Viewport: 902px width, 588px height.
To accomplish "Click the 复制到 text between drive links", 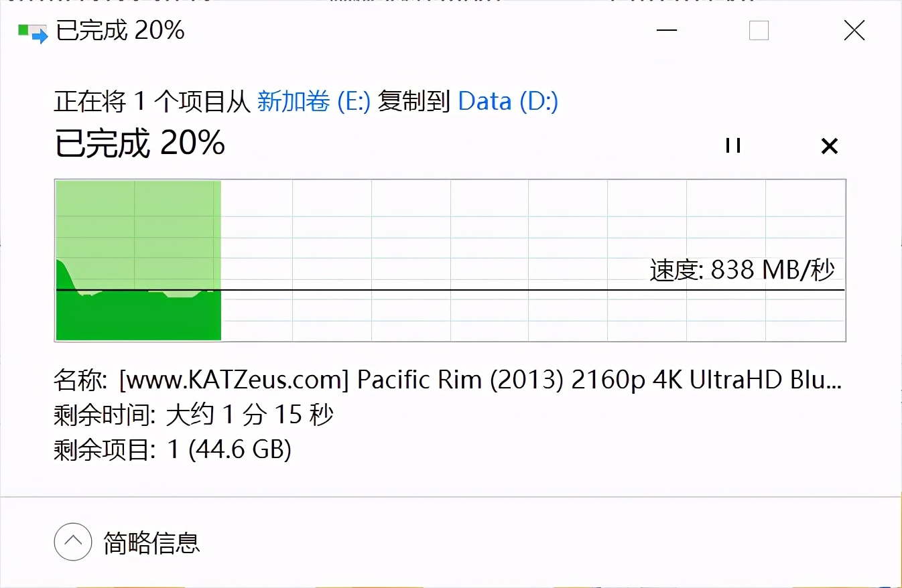I will [413, 101].
